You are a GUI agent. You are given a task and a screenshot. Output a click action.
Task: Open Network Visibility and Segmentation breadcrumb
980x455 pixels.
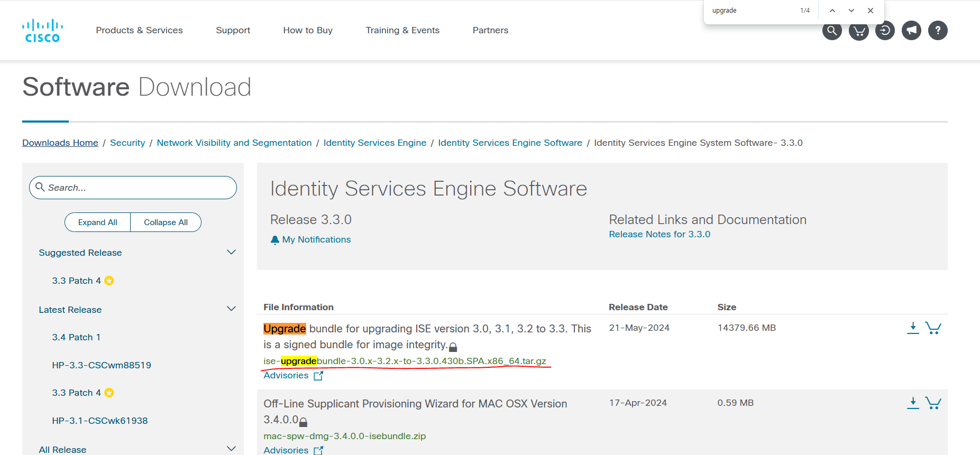pos(234,143)
